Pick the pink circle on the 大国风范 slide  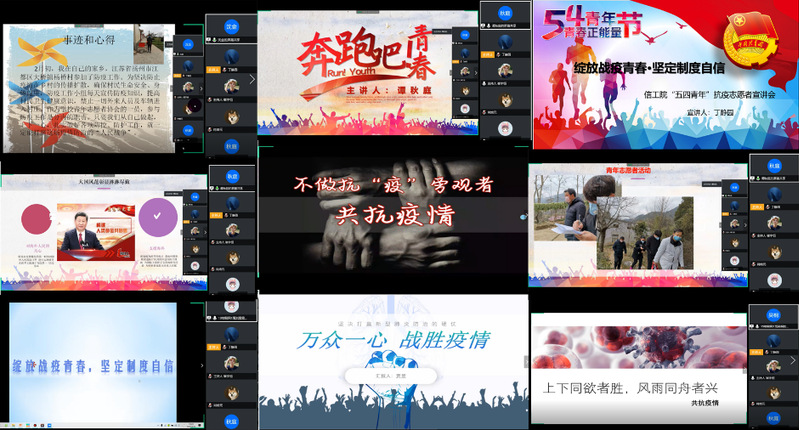pyautogui.click(x=37, y=217)
